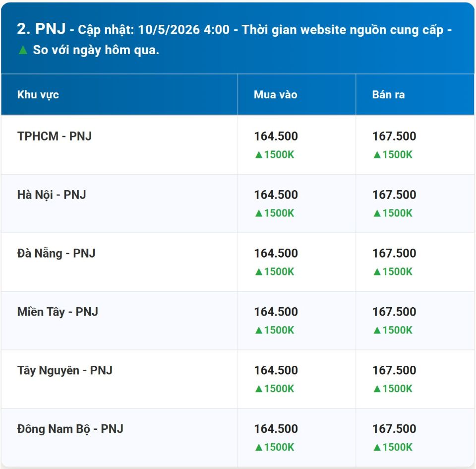Image resolution: width=476 pixels, height=469 pixels.
Task: Click Miền Tây buy change 1500K
Action: coord(274,330)
